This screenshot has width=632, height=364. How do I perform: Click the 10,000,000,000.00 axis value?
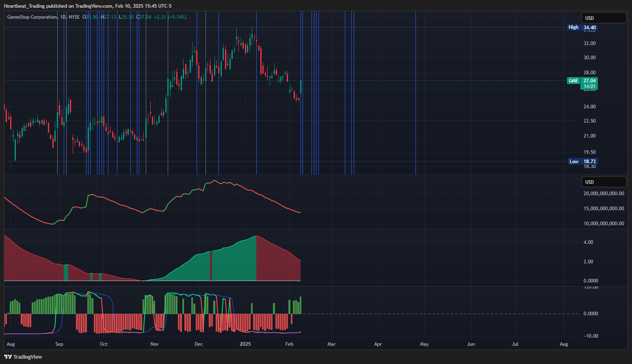604,224
